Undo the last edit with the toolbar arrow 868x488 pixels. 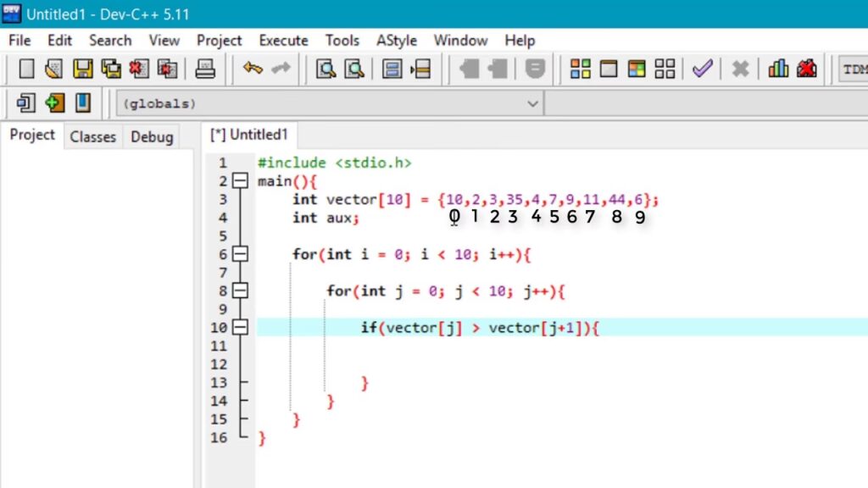(253, 69)
